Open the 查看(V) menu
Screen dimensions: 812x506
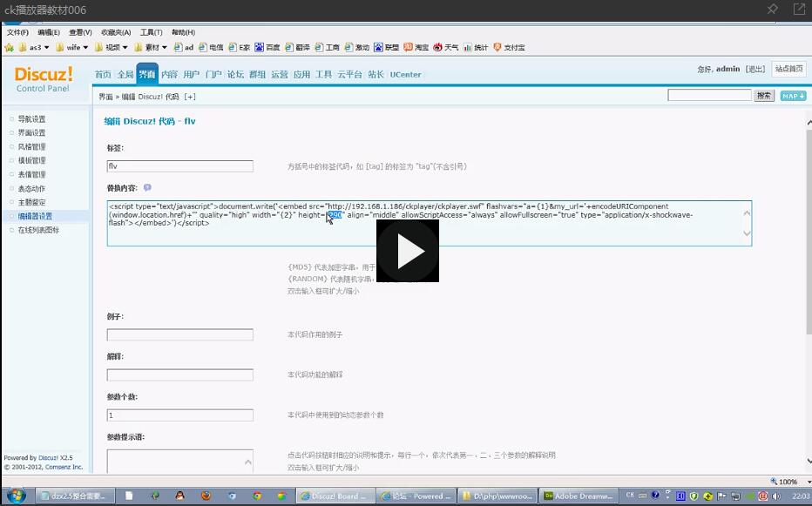tap(80, 32)
